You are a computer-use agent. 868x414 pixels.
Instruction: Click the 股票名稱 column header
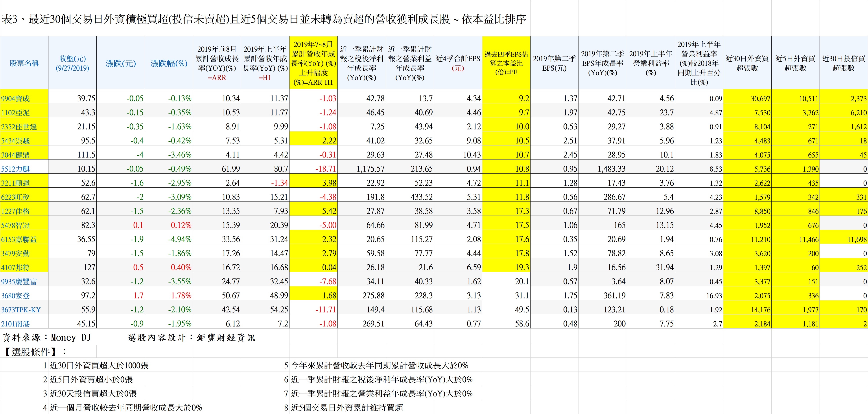pos(24,63)
